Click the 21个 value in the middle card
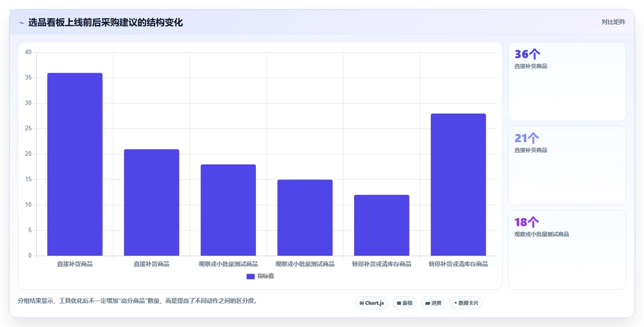 point(527,139)
